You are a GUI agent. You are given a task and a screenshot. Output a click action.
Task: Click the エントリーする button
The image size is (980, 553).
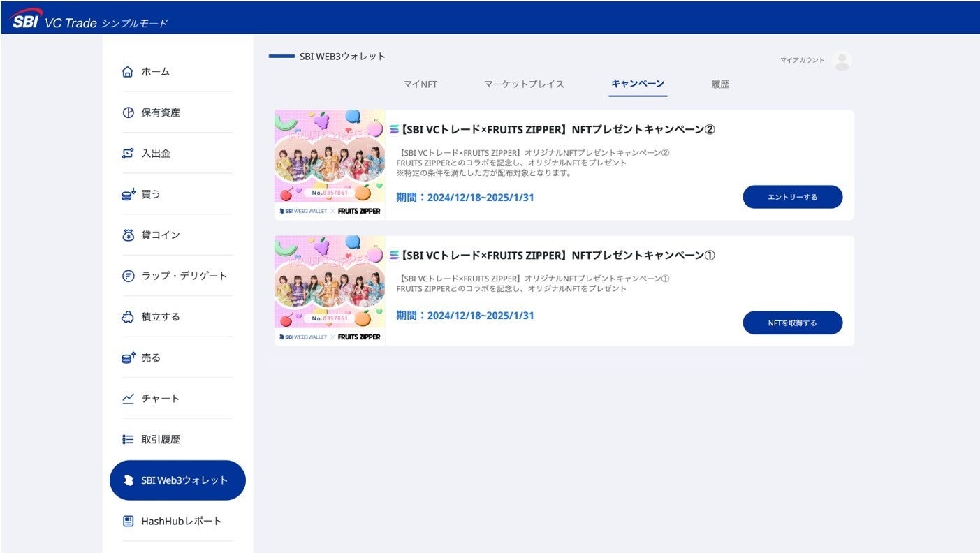tap(793, 197)
